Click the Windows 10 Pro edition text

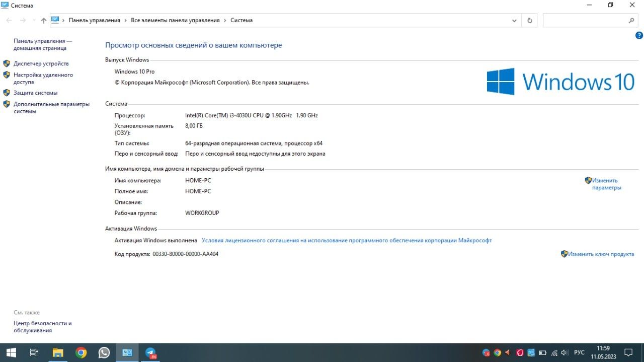[x=134, y=71]
